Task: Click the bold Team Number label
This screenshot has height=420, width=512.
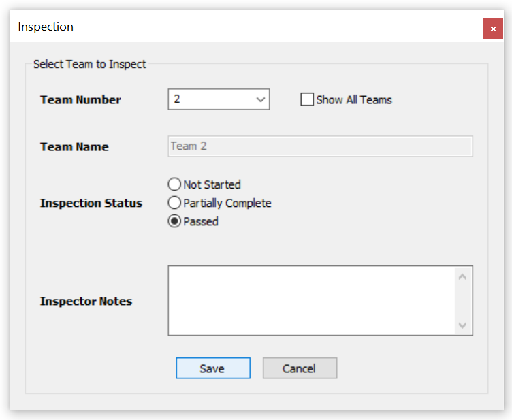Action: click(x=80, y=100)
